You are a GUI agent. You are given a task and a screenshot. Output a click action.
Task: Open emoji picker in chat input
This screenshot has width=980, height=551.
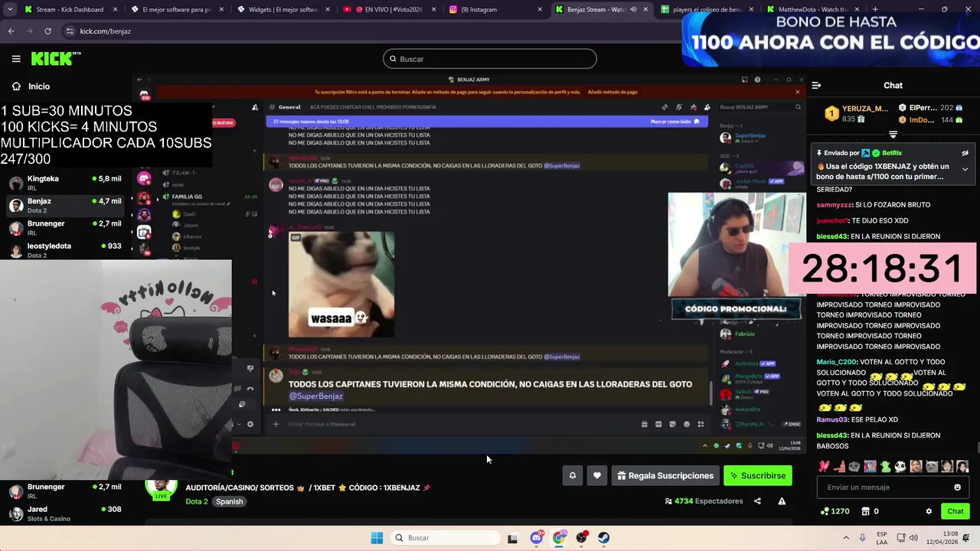(x=957, y=487)
